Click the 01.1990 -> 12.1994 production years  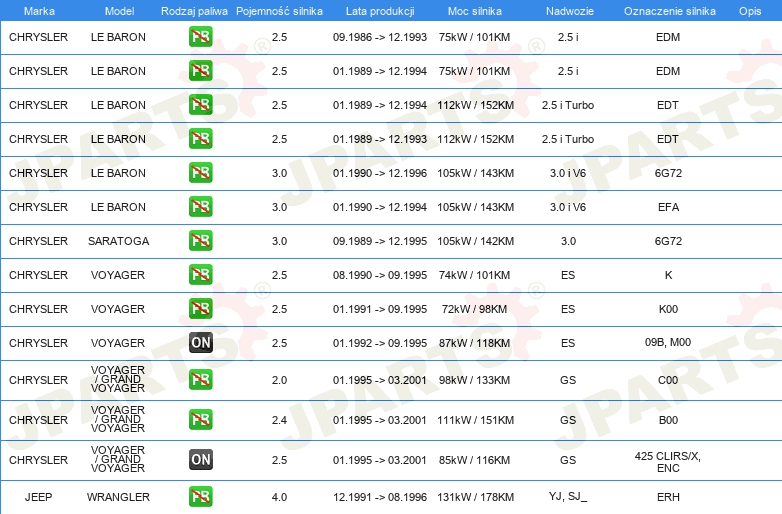380,207
